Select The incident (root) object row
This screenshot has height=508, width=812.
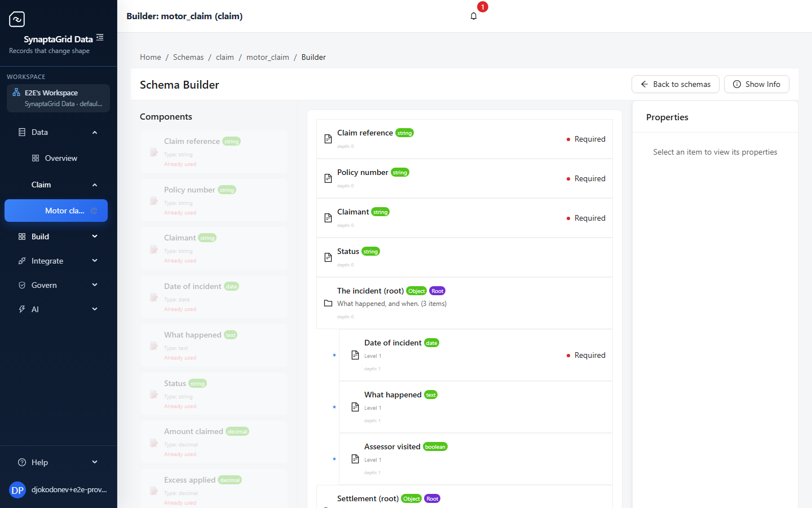tap(465, 303)
